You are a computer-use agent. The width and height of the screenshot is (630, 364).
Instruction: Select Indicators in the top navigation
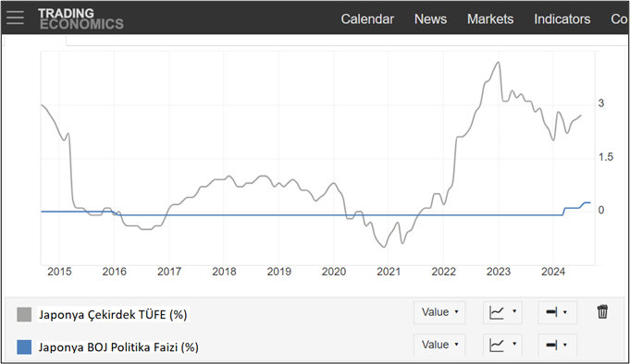click(562, 18)
